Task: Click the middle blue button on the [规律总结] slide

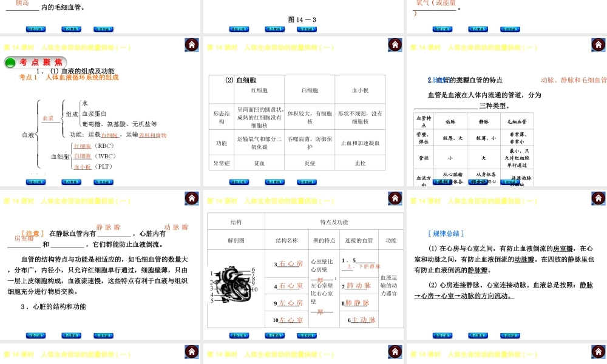Action: point(478,335)
